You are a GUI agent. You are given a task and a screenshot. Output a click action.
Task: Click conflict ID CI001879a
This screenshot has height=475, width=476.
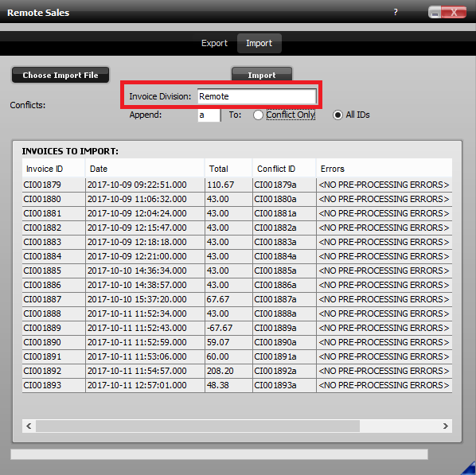[x=275, y=185]
